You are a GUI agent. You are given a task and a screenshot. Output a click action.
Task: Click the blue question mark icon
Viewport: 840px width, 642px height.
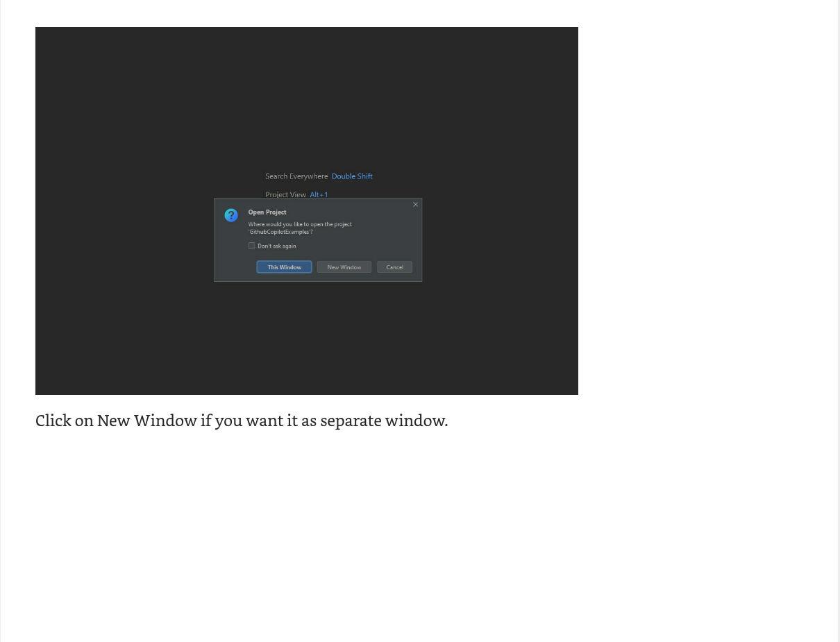point(231,216)
